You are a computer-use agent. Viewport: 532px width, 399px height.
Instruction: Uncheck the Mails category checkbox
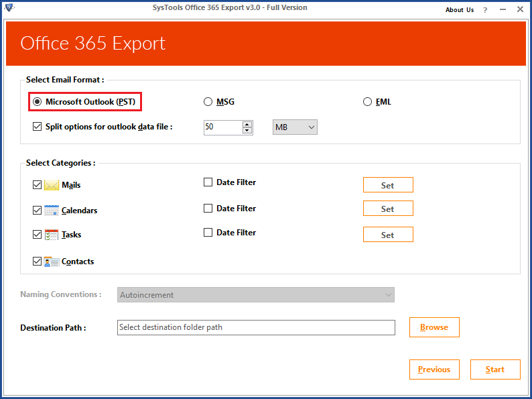click(x=37, y=185)
